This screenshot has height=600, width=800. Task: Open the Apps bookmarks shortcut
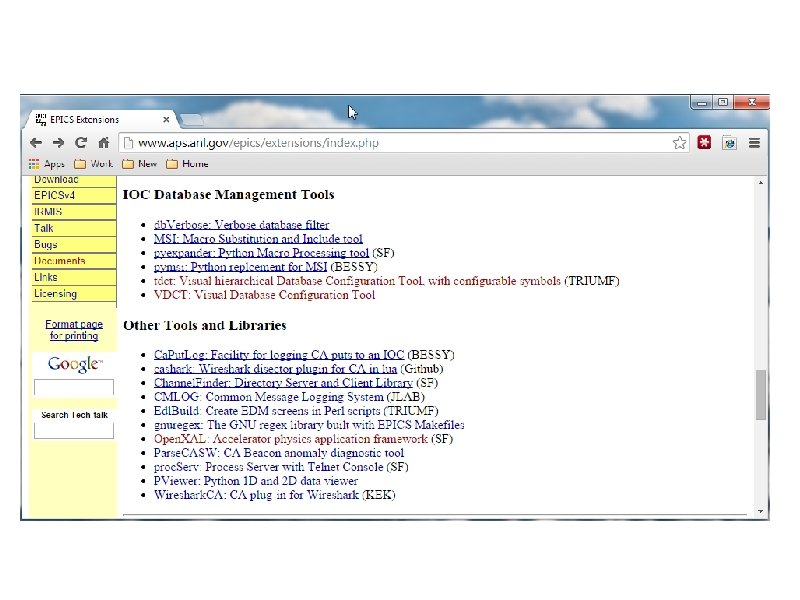47,164
